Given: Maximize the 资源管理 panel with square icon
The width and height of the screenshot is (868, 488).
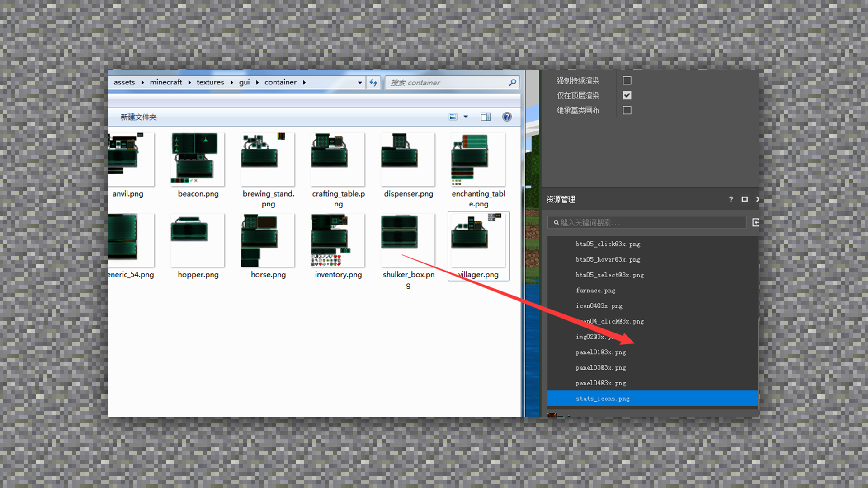Looking at the screenshot, I should tap(745, 199).
